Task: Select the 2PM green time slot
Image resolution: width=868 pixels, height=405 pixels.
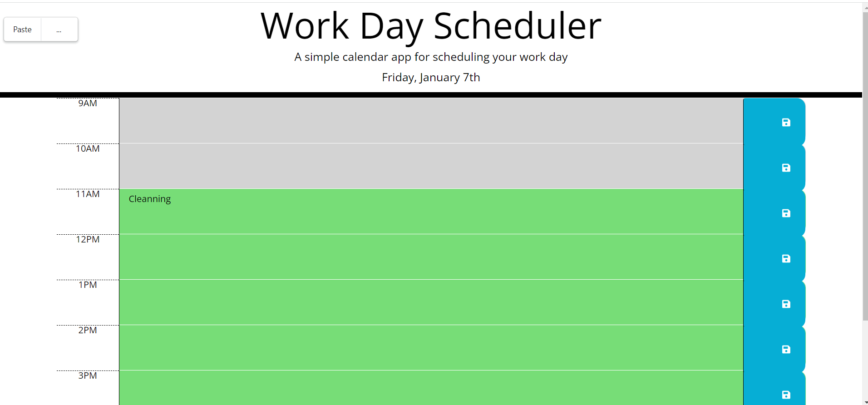Action: 409,347
